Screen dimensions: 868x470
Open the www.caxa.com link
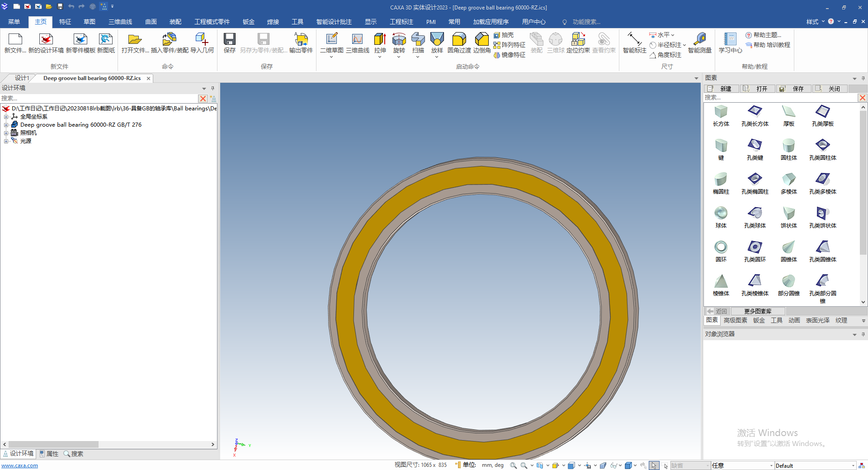coord(19,465)
